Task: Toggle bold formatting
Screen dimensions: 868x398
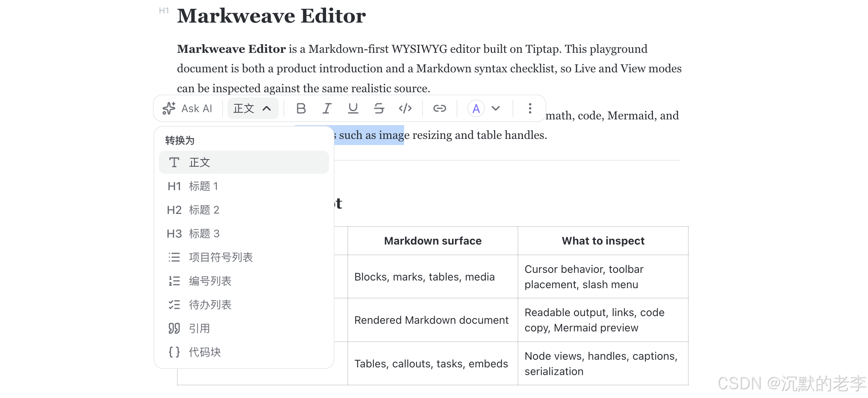Action: click(301, 109)
